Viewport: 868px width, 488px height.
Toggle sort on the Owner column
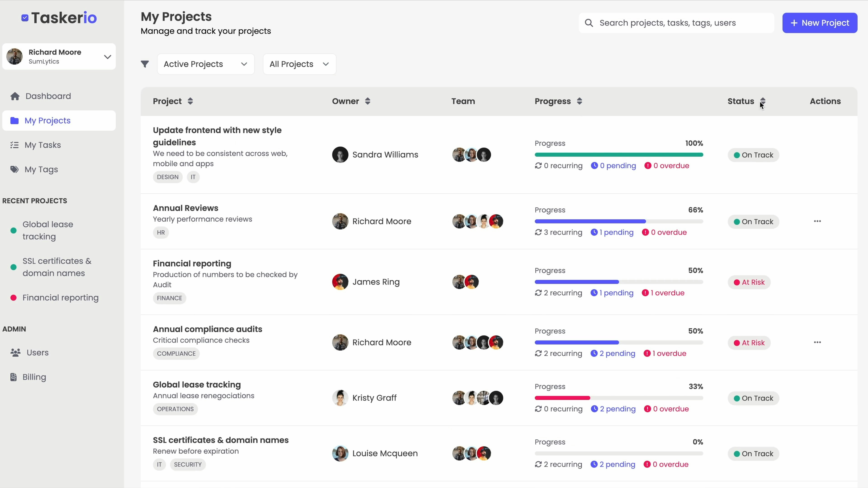(x=368, y=101)
